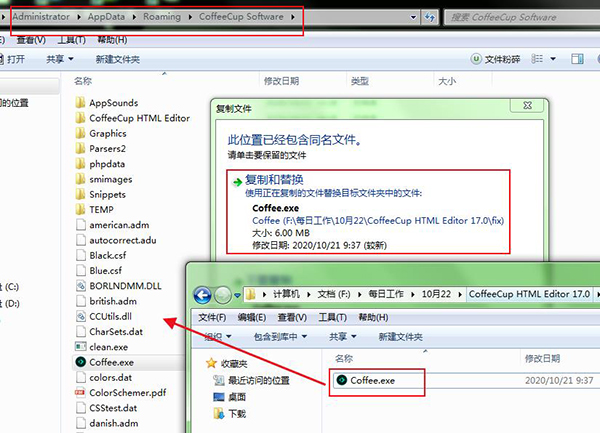Screen dimensions: 600x433
Task: Click the forward navigation arrow in front window
Action: [x=222, y=295]
